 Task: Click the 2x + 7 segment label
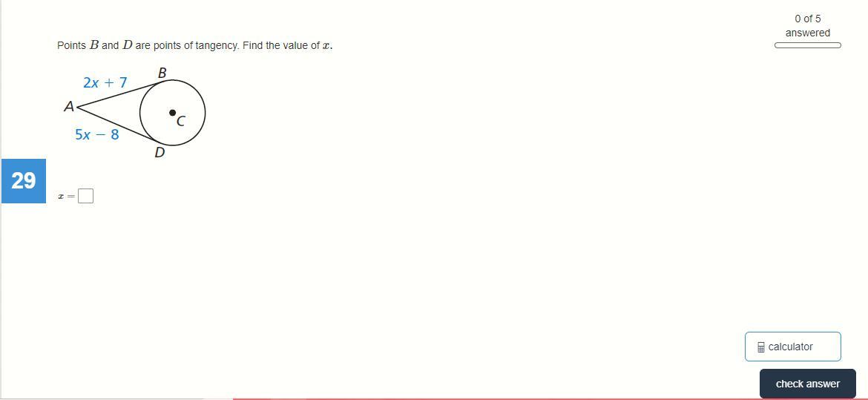click(x=105, y=83)
